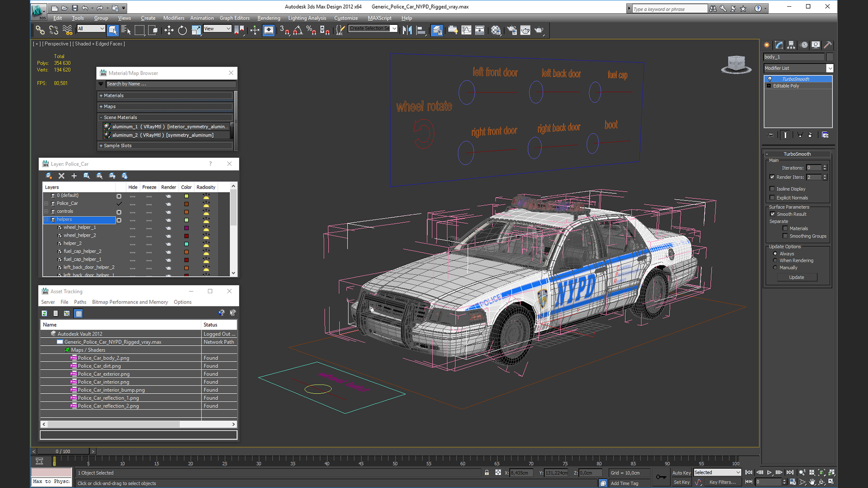Click the Update button in TurboSmooth
The image size is (868, 488).
[x=797, y=277]
